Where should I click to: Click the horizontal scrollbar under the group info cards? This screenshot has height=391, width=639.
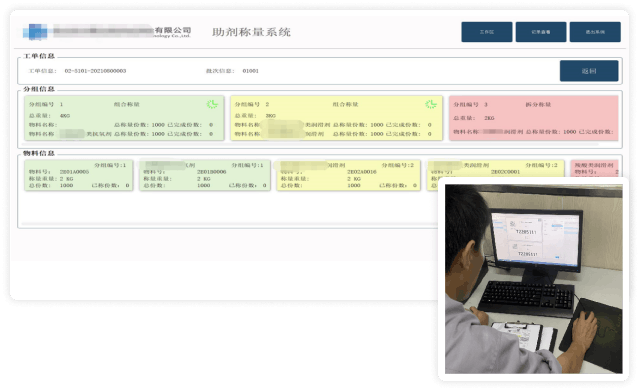311,144
